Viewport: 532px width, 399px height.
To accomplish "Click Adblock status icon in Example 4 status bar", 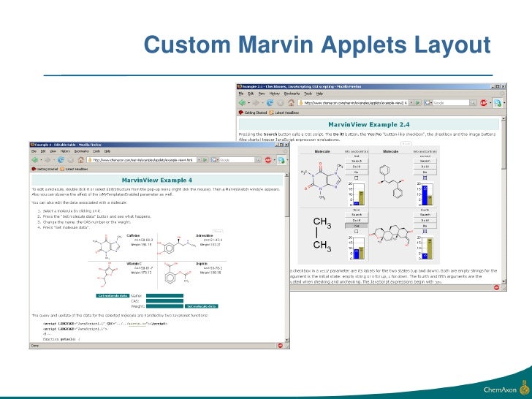I will [x=280, y=346].
